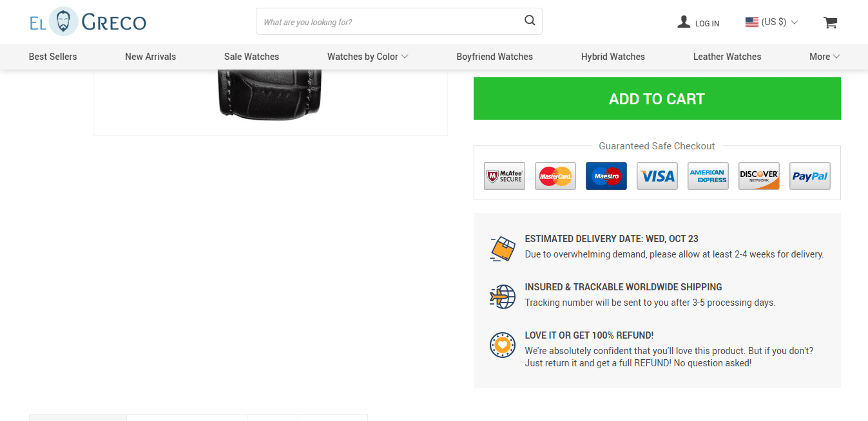Click the American Express icon
Image resolution: width=868 pixels, height=421 pixels.
click(708, 176)
